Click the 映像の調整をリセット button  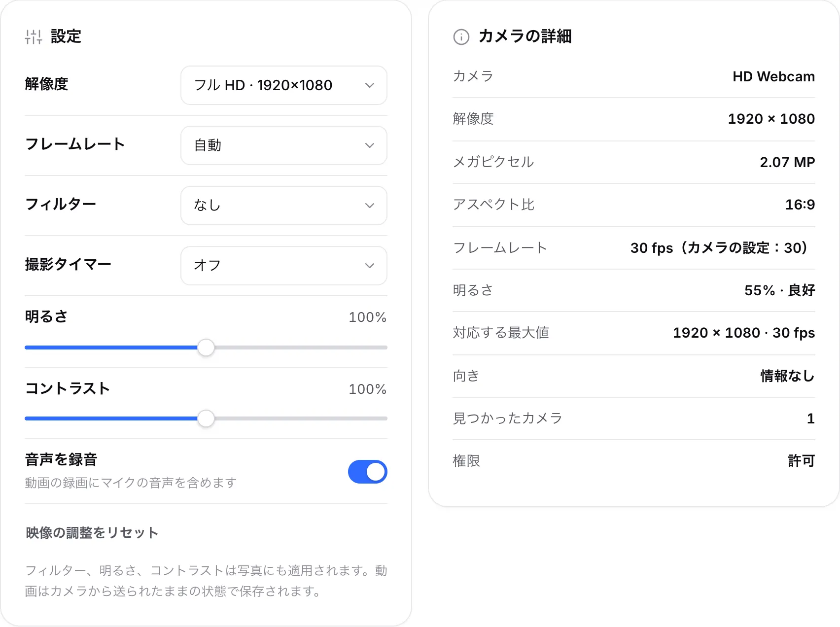tap(92, 533)
